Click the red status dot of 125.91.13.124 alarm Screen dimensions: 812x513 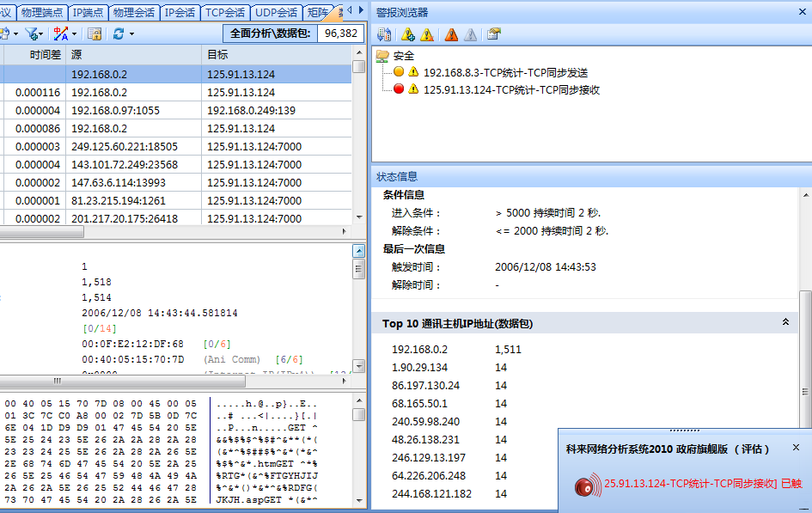pyautogui.click(x=398, y=89)
